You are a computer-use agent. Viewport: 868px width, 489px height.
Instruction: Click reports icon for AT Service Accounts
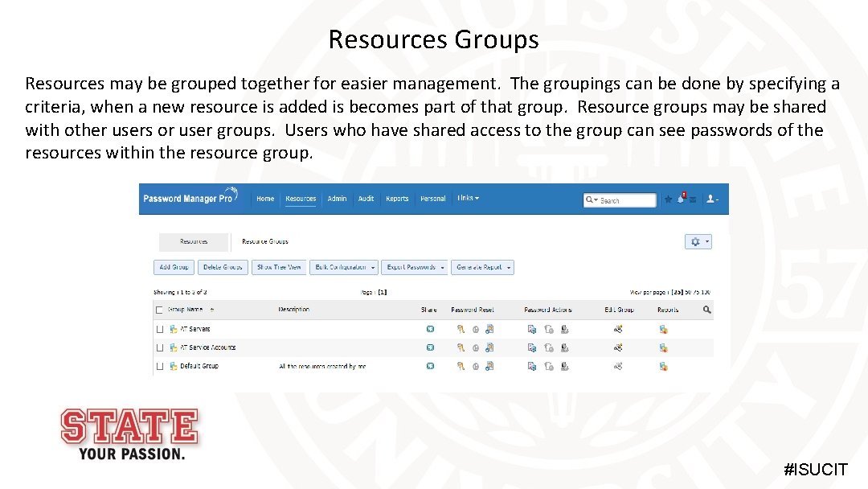click(x=663, y=347)
